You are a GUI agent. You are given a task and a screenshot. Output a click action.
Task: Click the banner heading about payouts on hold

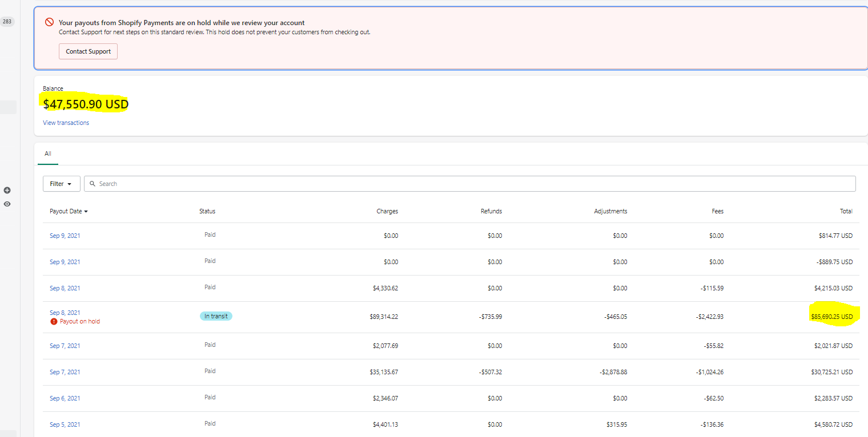[182, 23]
